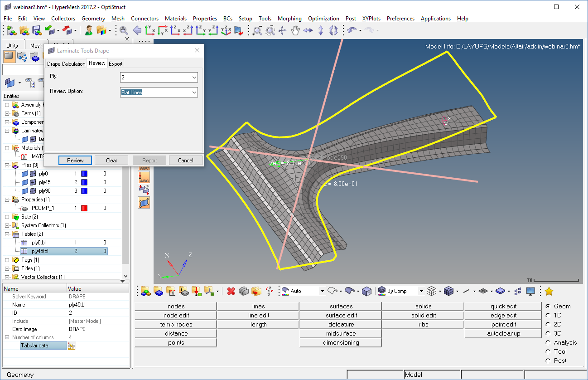Click the Fit model magnifier icon

click(124, 30)
